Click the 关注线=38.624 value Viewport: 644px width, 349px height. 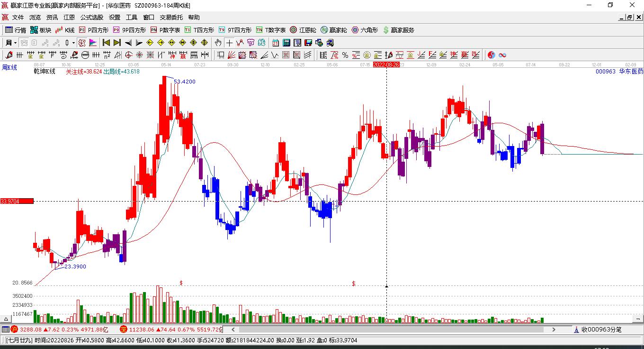point(84,72)
